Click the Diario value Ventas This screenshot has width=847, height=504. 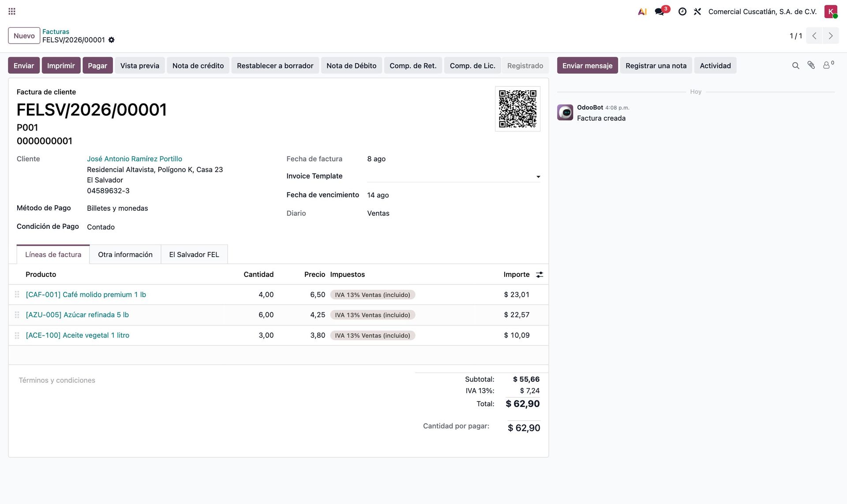click(378, 213)
